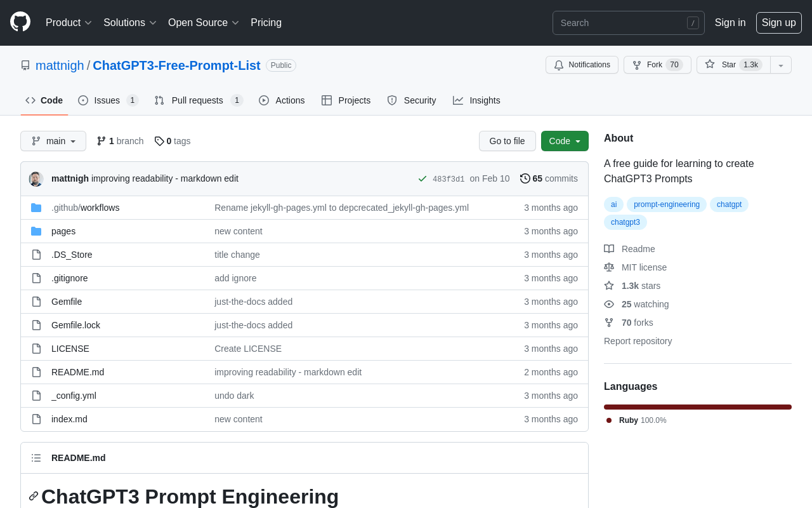Viewport: 812px width, 508px height.
Task: Expand the main branch selector
Action: tap(53, 141)
